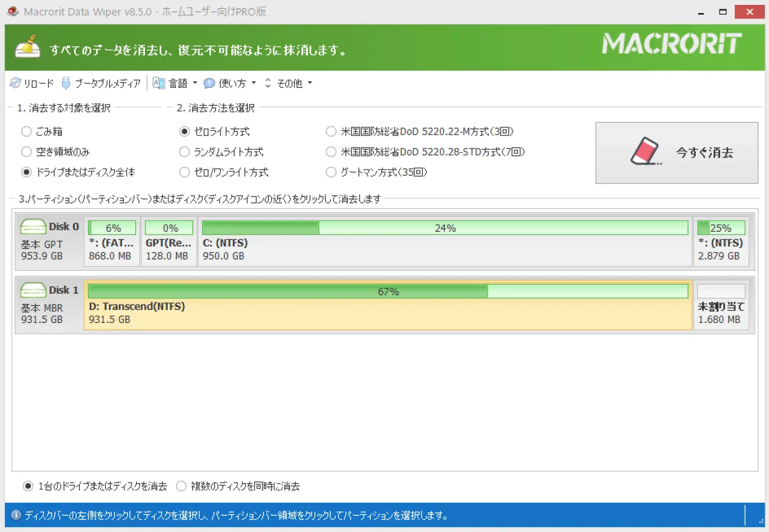Image resolution: width=769 pixels, height=532 pixels.
Task: Open the 使い方 dropdown arrow
Action: click(x=254, y=83)
